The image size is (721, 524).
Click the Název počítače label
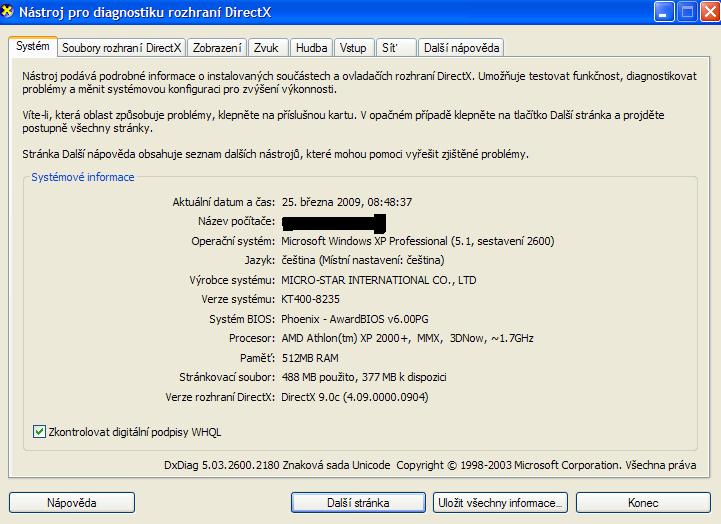click(x=236, y=222)
